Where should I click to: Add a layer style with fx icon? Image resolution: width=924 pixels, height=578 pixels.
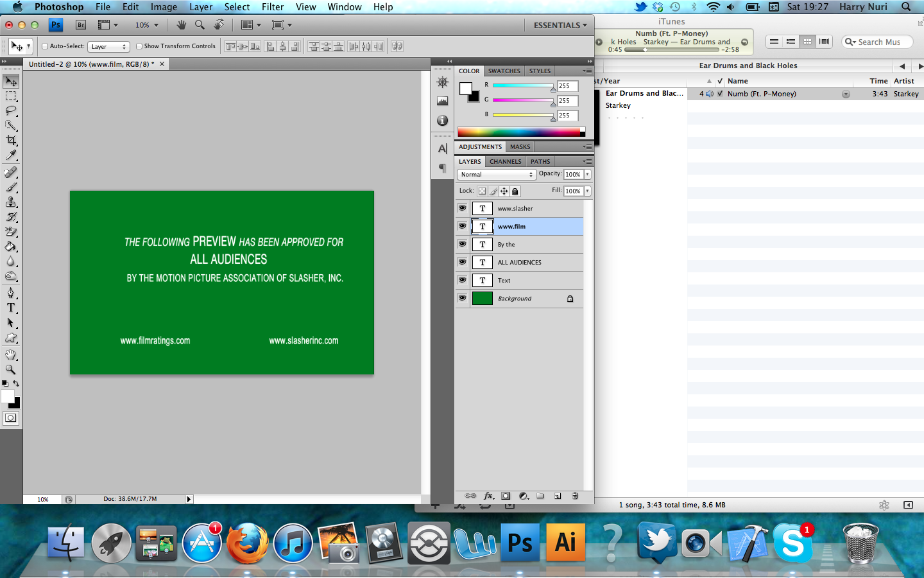488,496
